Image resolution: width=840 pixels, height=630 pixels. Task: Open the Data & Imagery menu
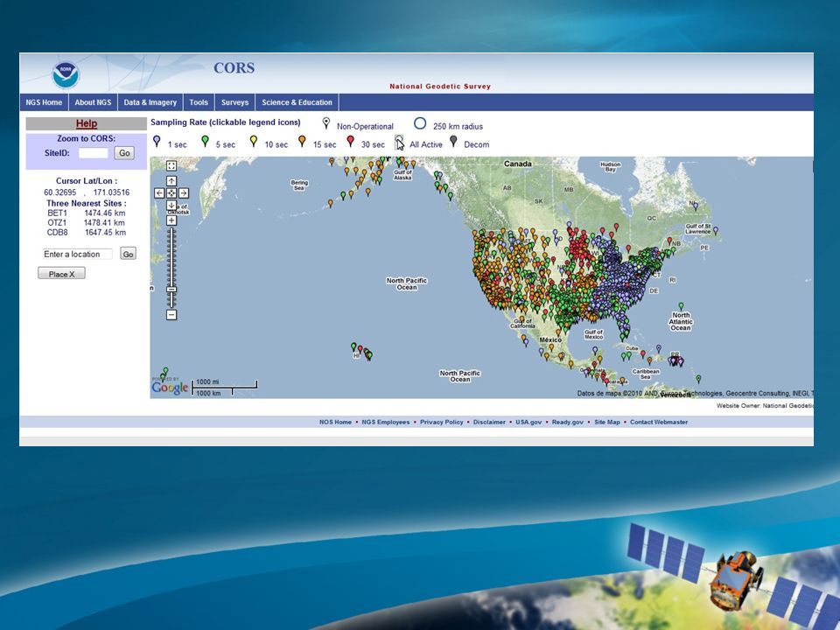click(150, 102)
